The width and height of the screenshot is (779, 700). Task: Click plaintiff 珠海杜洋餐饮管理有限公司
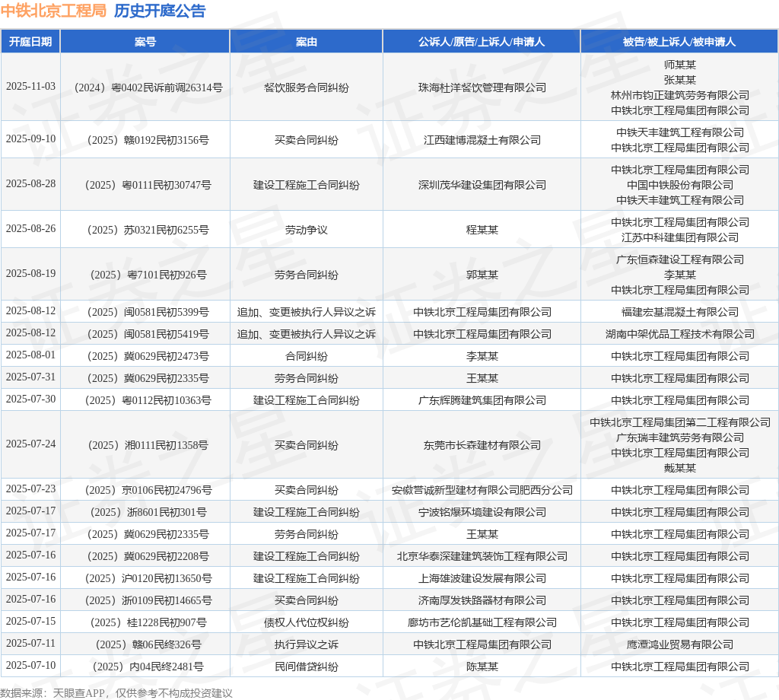482,87
